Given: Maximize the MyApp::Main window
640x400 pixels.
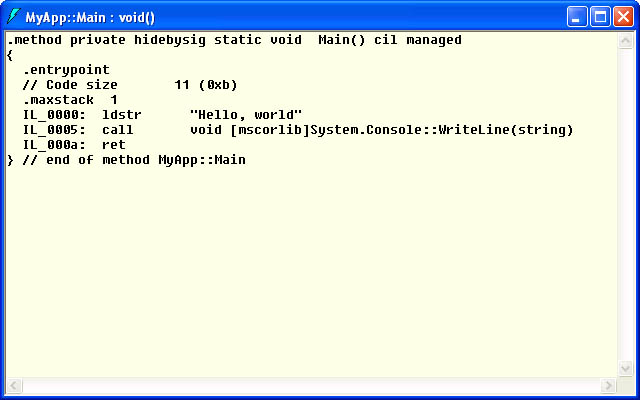Looking at the screenshot, I should (x=600, y=17).
